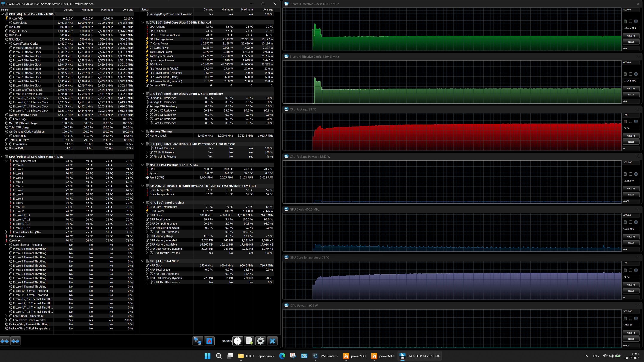This screenshot has width=644, height=362.
Task: Reset the elapsed time clock icon
Action: (238, 341)
